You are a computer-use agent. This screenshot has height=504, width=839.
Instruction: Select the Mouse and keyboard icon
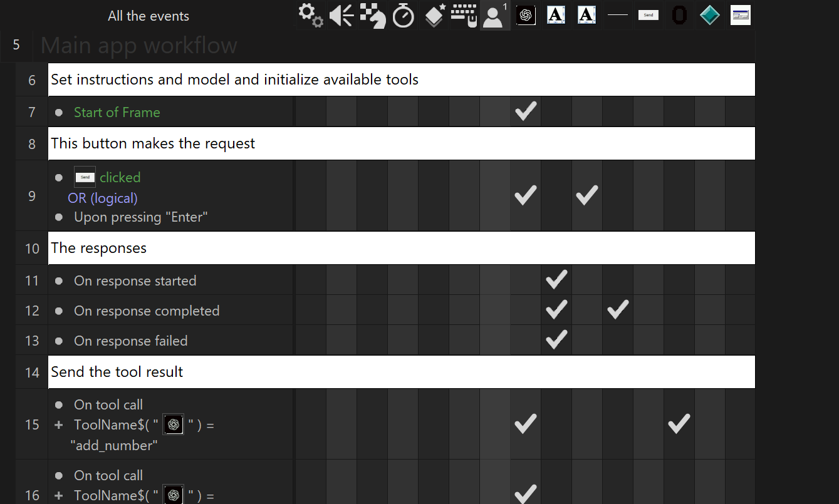pos(464,15)
